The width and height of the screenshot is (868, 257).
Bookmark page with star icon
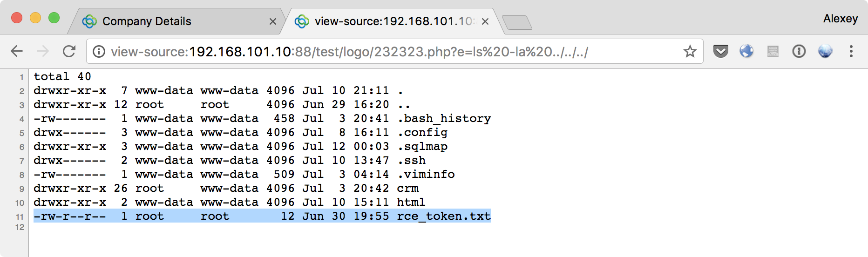click(690, 51)
